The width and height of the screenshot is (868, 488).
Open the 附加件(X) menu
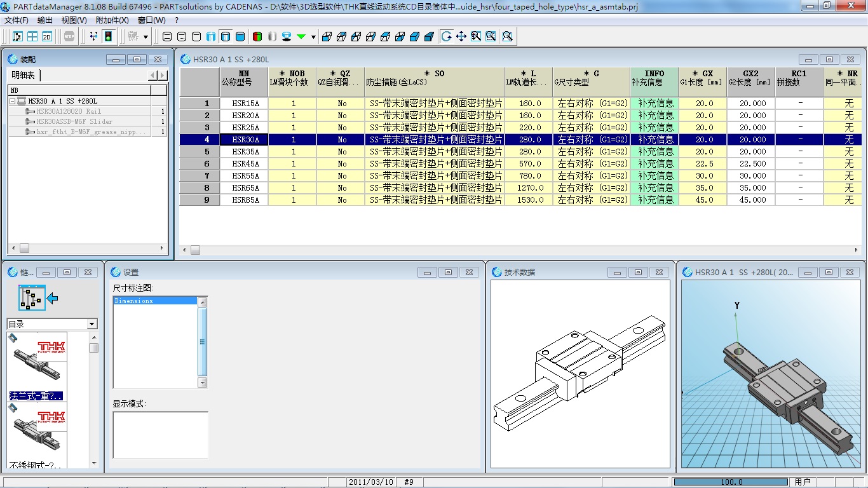(x=112, y=20)
